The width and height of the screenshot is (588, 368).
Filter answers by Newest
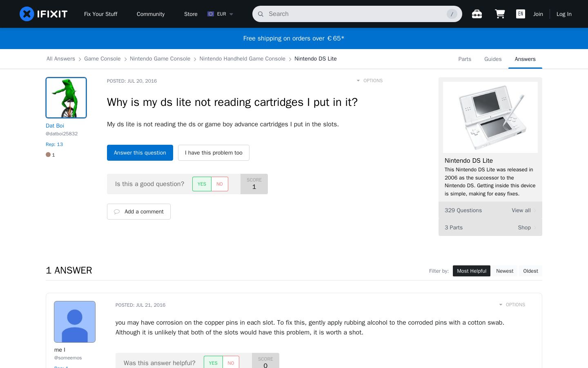tap(505, 271)
